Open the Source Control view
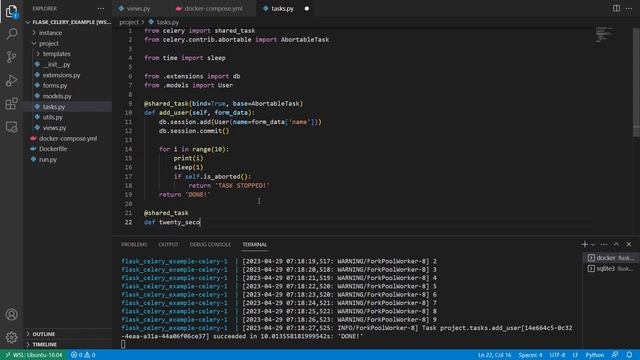 click(x=11, y=57)
